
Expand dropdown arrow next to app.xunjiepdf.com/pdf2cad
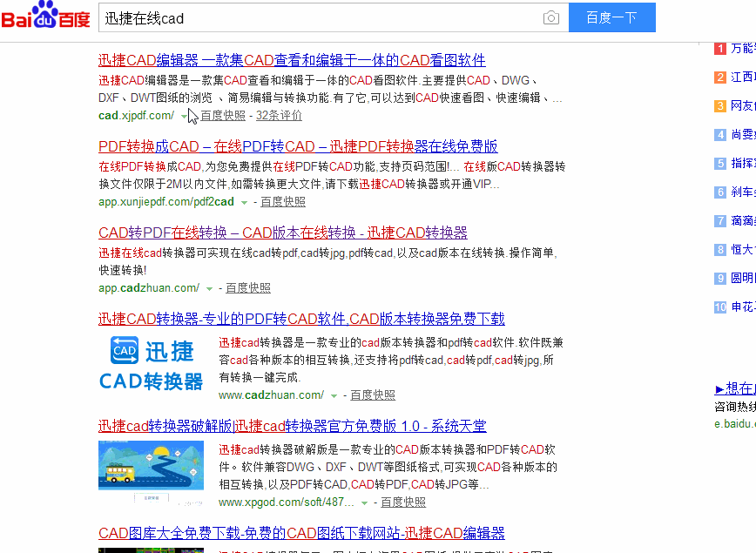[x=244, y=203]
